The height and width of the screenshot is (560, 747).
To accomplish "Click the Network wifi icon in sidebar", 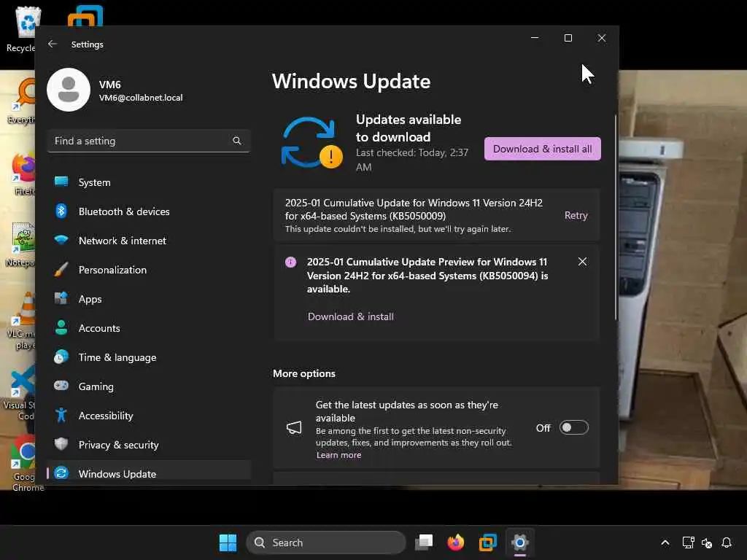I will (61, 239).
